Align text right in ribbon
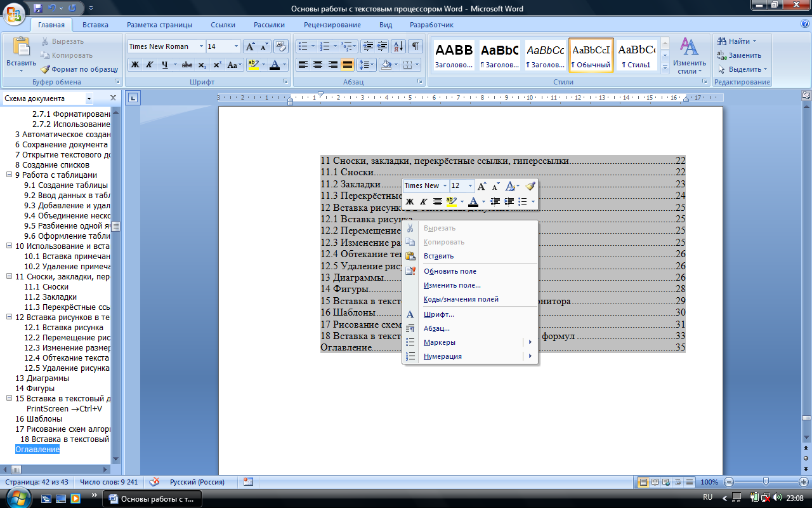Screen dimensions: 812x508 pyautogui.click(x=332, y=65)
